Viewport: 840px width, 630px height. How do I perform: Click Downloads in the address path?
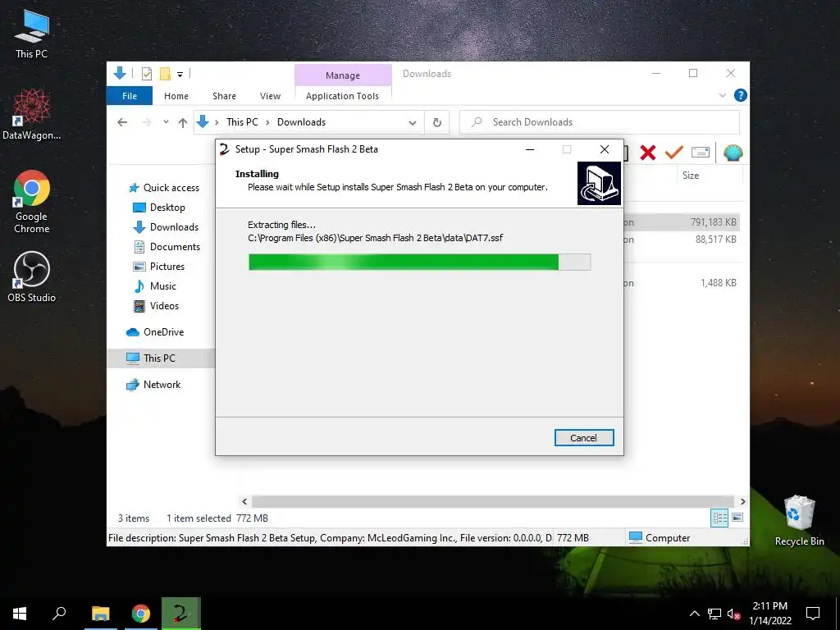coord(301,122)
